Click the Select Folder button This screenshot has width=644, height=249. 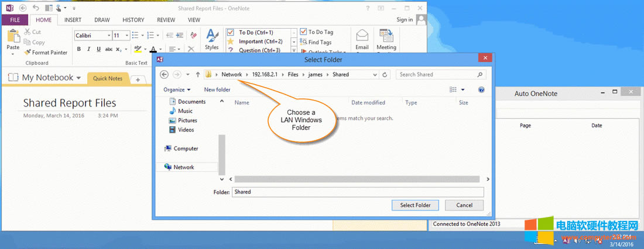415,205
